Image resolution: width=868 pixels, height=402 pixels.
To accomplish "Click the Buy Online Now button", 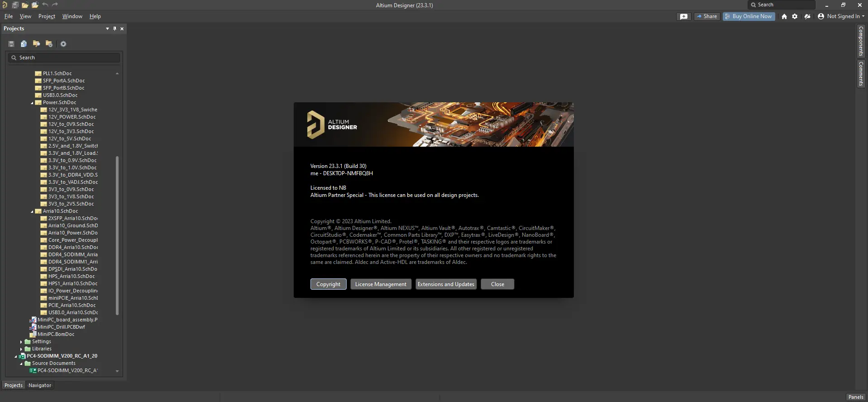I will (749, 16).
